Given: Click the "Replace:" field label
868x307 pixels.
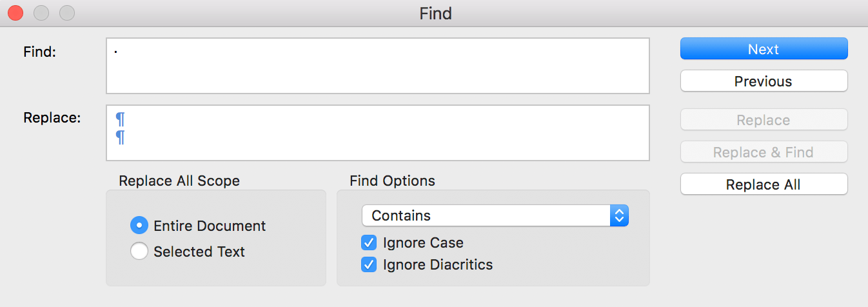Looking at the screenshot, I should [52, 118].
